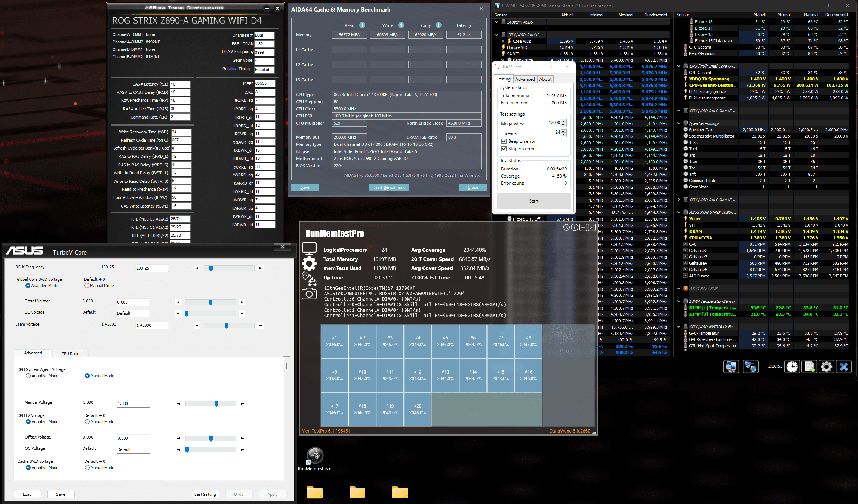The width and height of the screenshot is (858, 504).
Task: Select Manual Mode for CPU L2 Voltage
Action: 87,422
